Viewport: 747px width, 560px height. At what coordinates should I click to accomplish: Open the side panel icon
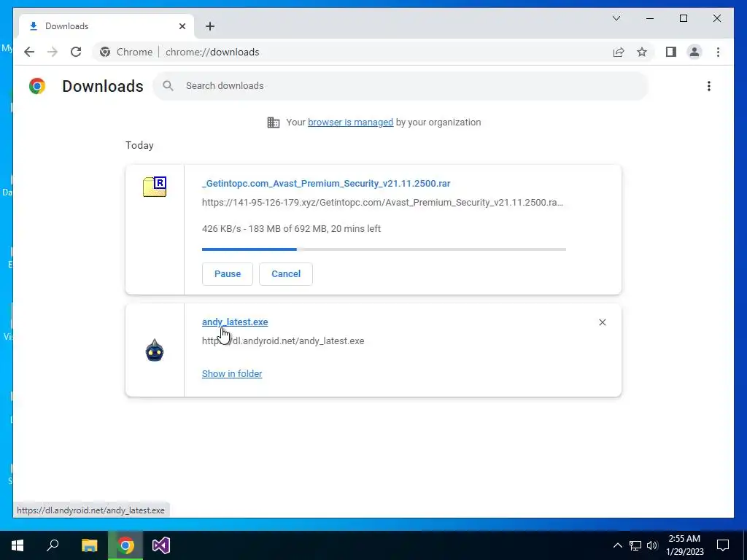[671, 52]
